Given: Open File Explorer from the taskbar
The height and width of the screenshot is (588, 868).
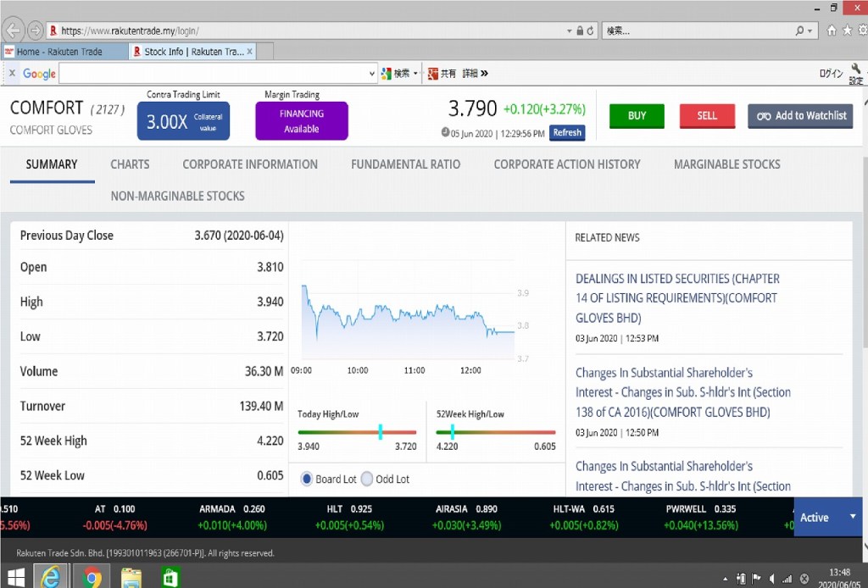Looking at the screenshot, I should pos(131,577).
